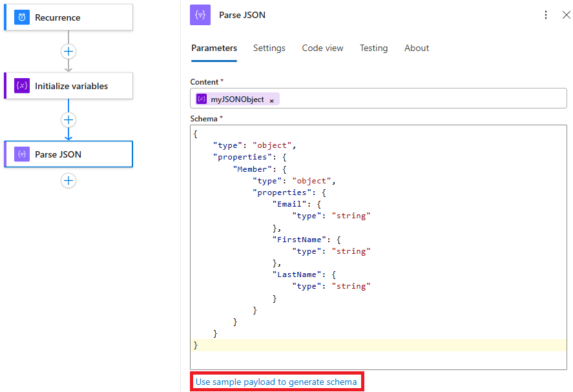Click the Parse JSON node icon
Screen dimensions: 573x392
[22, 154]
